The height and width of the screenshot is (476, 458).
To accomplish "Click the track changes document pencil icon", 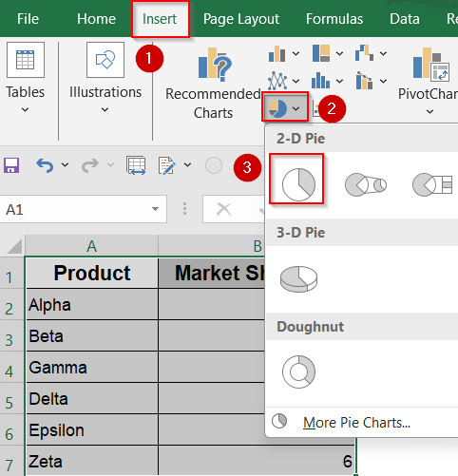I will pos(166,165).
